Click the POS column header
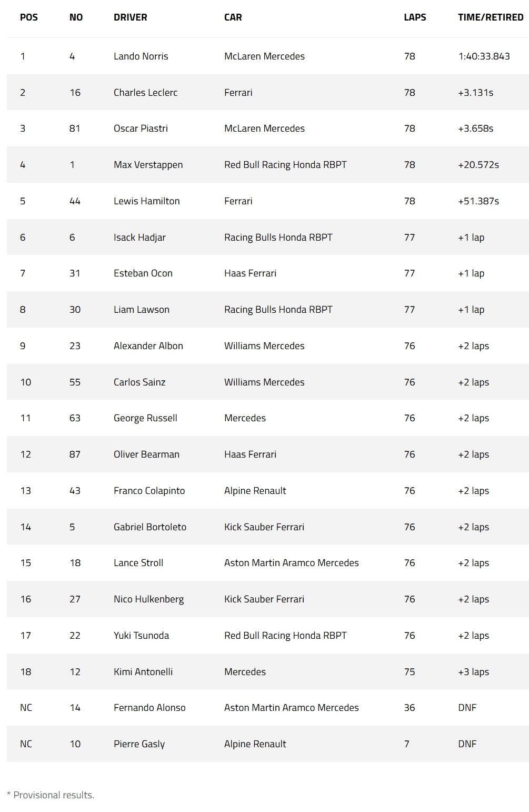Screen dimensions: 529x812 [29, 17]
